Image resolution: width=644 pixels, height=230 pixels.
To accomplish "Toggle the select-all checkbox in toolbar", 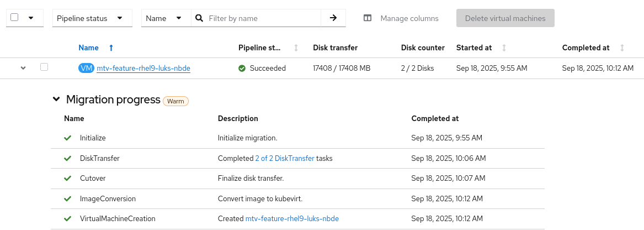I will tap(15, 18).
